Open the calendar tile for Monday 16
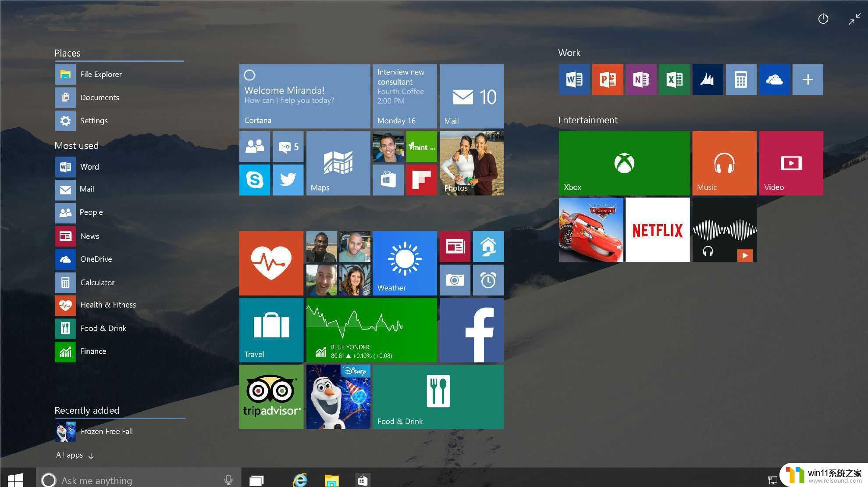This screenshot has height=487, width=868. coord(405,96)
